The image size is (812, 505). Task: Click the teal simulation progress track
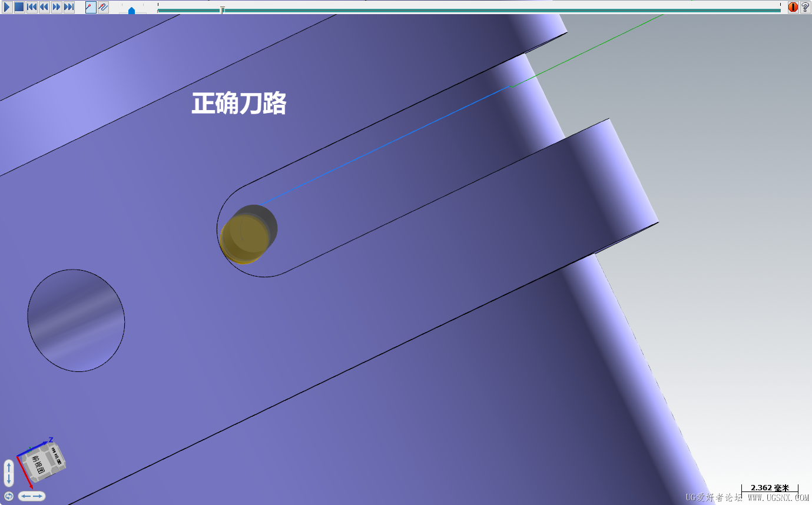[469, 11]
